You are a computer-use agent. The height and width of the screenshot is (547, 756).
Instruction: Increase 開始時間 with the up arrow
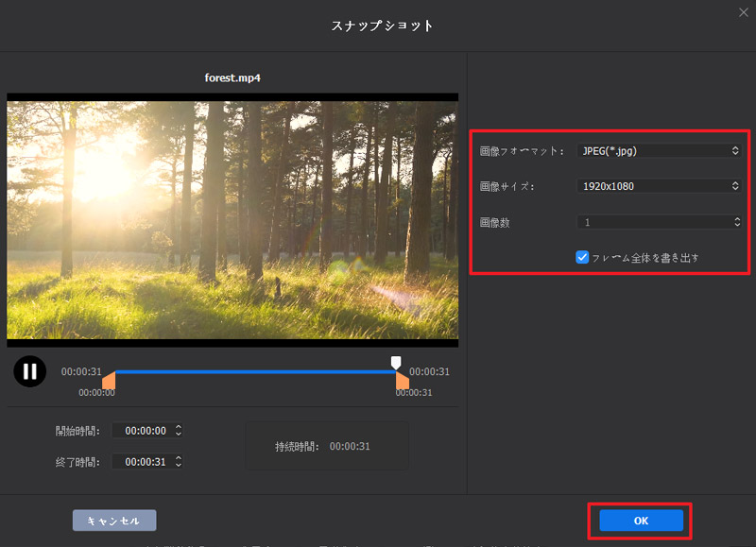pos(179,427)
